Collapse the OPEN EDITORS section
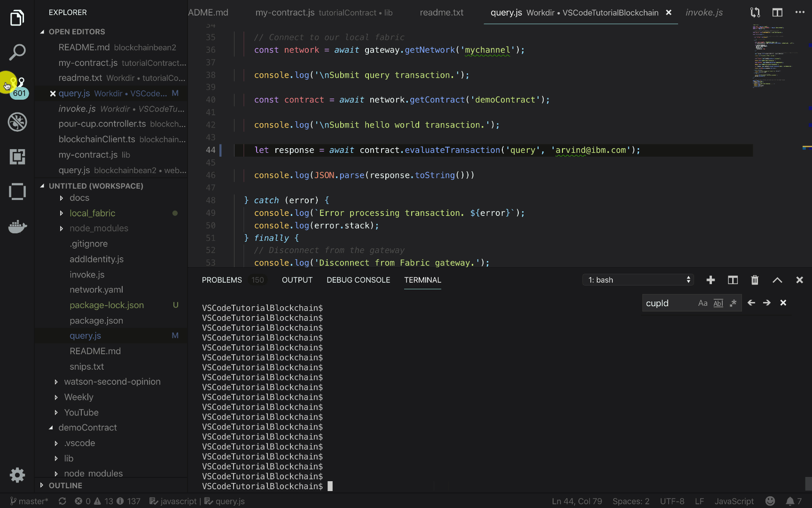Viewport: 812px width, 508px height. click(77, 32)
